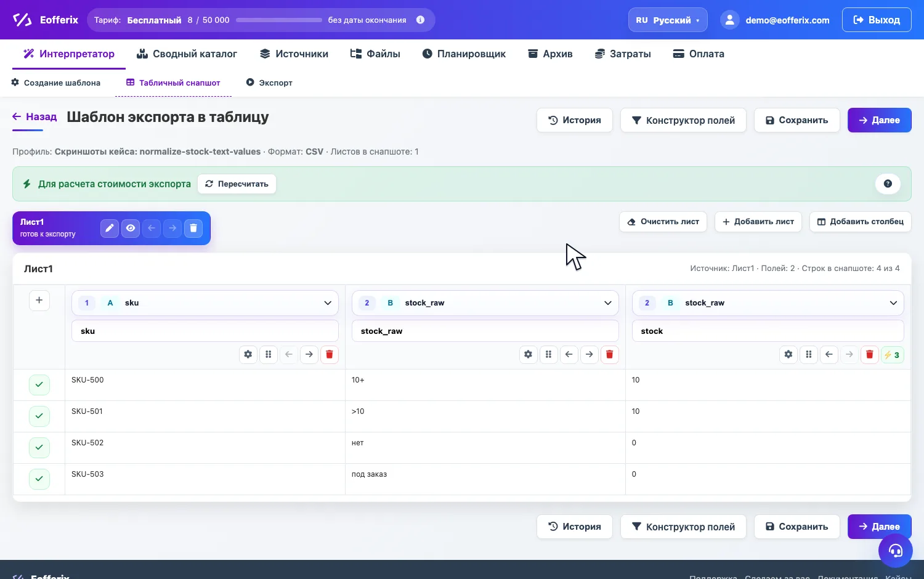The image size is (924, 579).
Task: Click the Eofferix logo in header
Action: click(x=46, y=20)
